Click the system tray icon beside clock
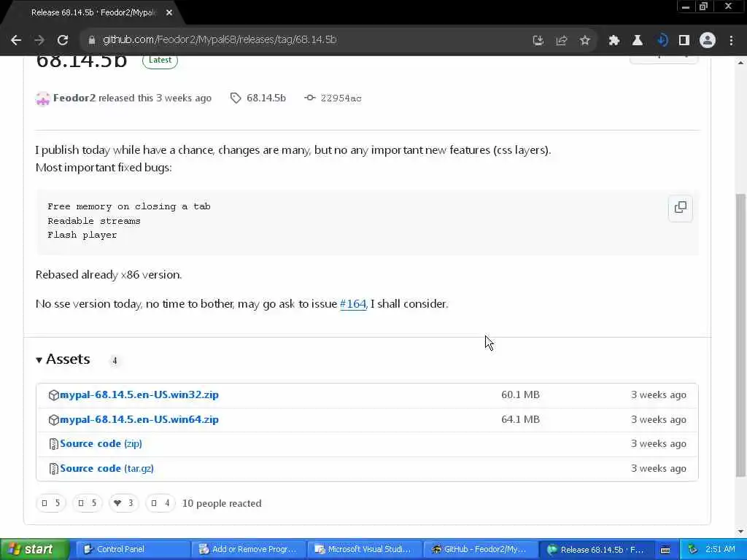 pos(693,550)
